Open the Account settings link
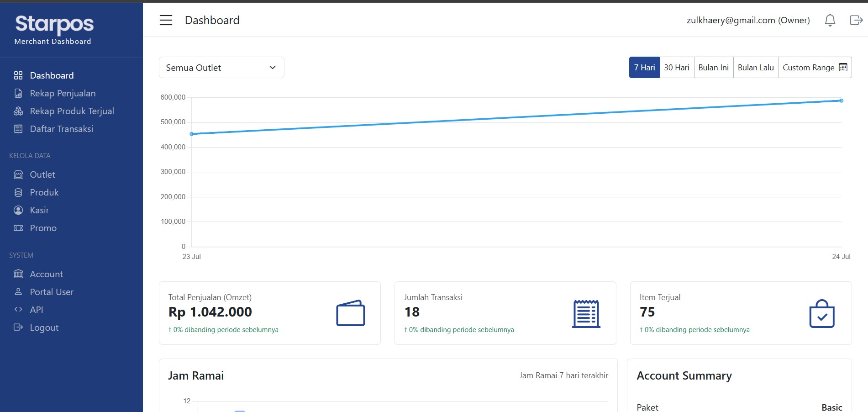This screenshot has width=868, height=412. (47, 274)
